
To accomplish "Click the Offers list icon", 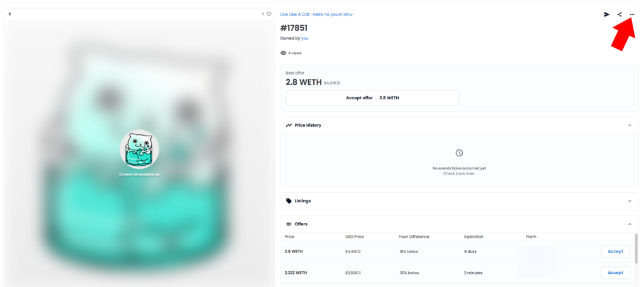I will [289, 224].
